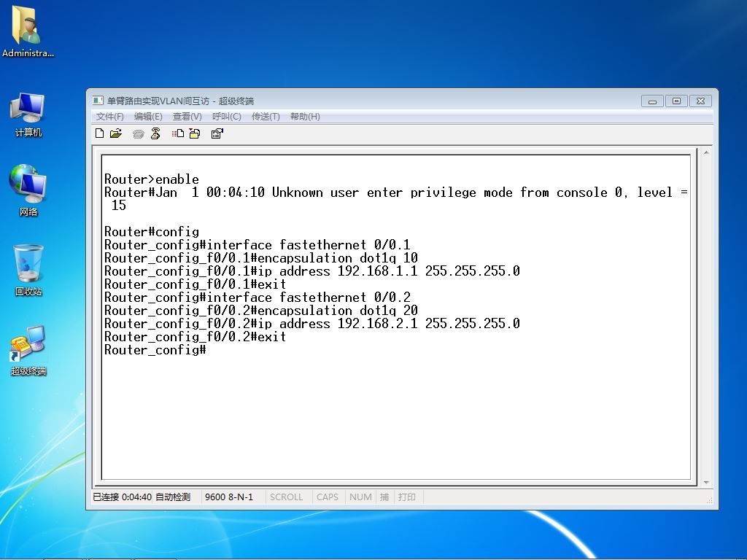This screenshot has width=747, height=560.
Task: Click the NUM status bar indicator
Action: pyautogui.click(x=360, y=497)
